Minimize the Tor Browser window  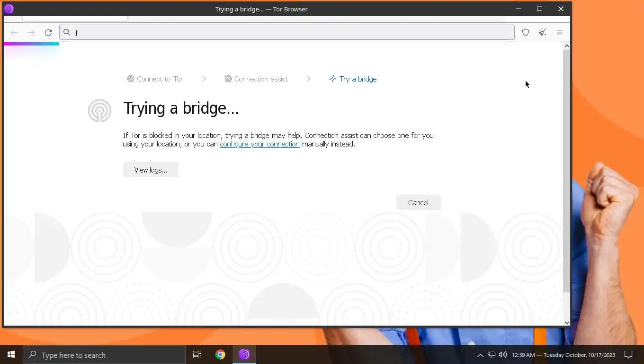click(518, 9)
